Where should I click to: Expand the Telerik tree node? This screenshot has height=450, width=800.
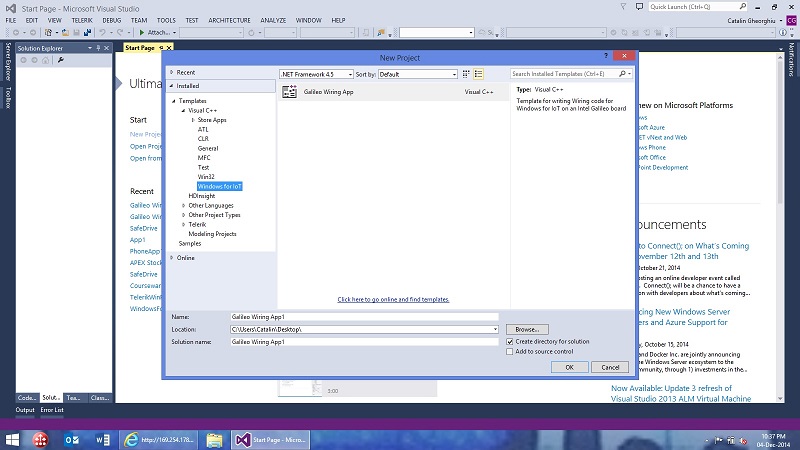click(x=184, y=224)
